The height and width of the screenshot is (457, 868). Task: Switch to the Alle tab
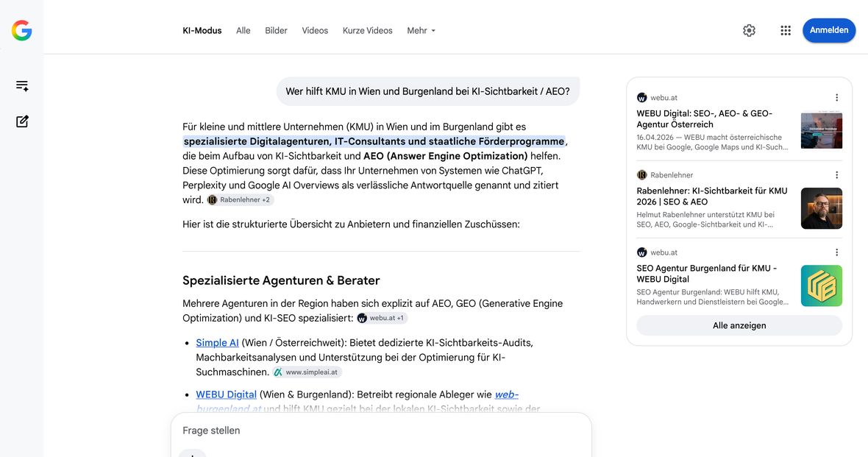[243, 30]
